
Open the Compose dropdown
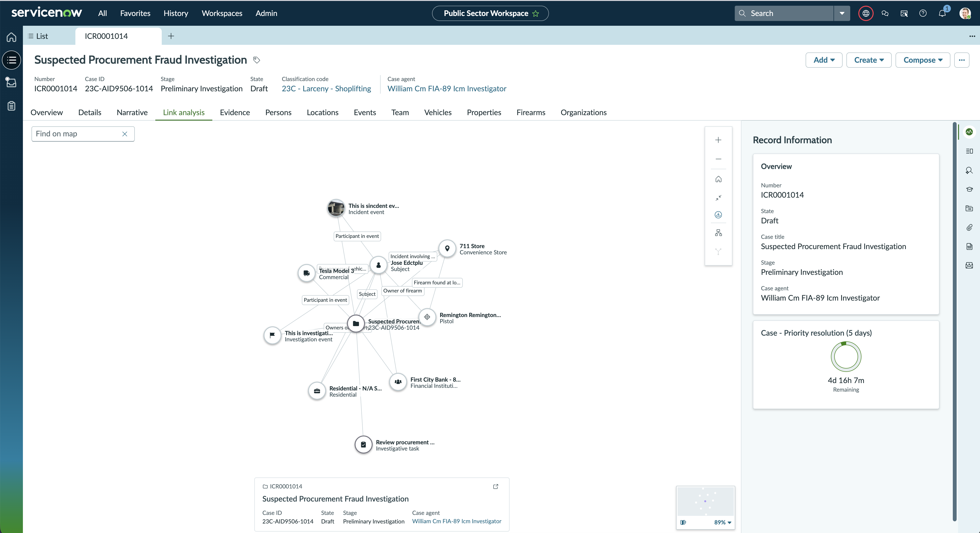pyautogui.click(x=923, y=60)
